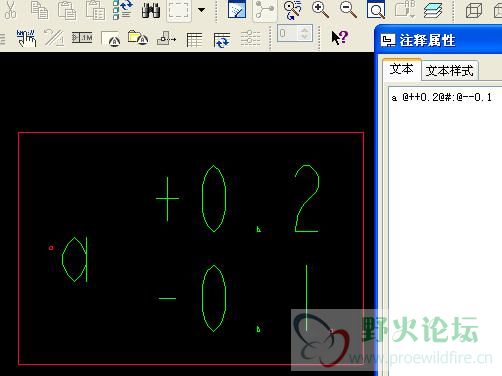Screen dimensions: 502x376
Task: Expand the selection tool dropdown arrow
Action: [202, 10]
